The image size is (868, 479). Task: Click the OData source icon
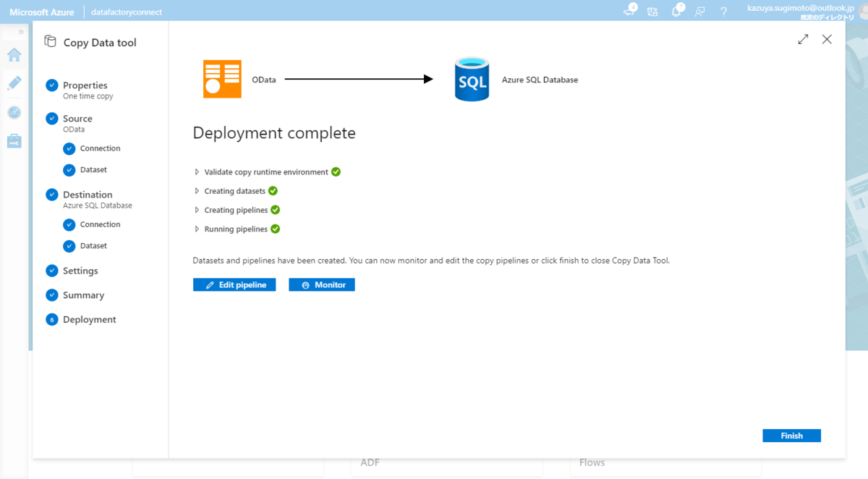pos(222,80)
